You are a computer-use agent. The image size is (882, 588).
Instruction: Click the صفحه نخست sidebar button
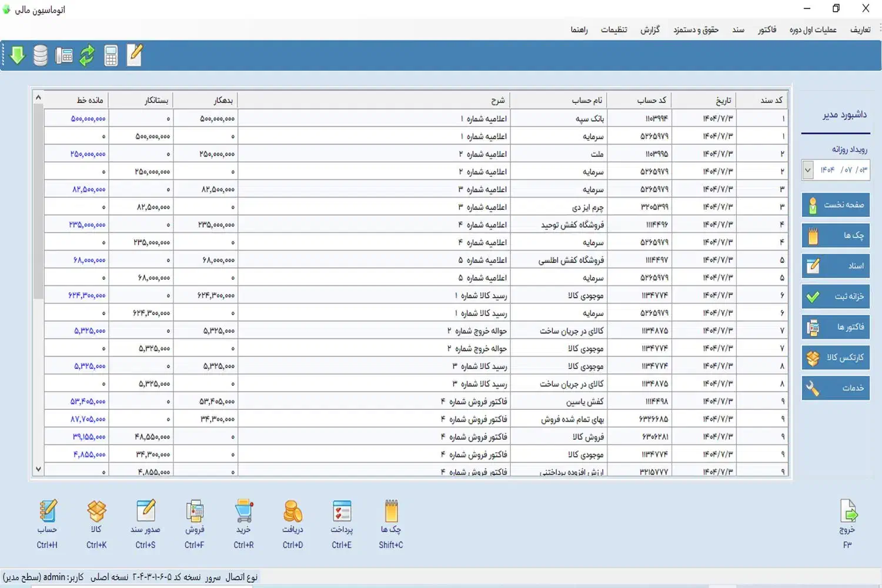tap(836, 205)
